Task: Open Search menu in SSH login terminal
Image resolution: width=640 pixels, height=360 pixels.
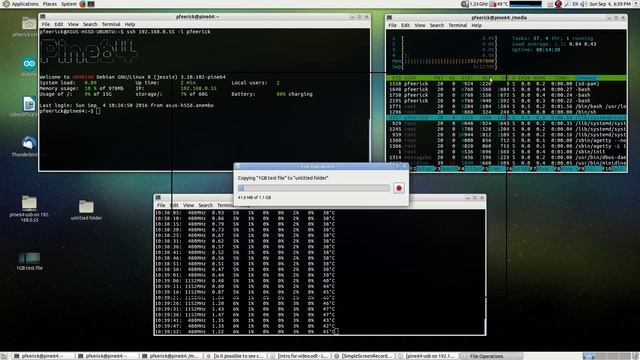Action: pyautogui.click(x=90, y=24)
